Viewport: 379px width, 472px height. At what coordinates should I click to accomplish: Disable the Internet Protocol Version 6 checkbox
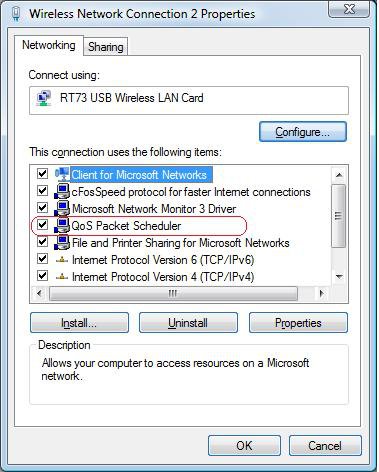click(x=42, y=258)
